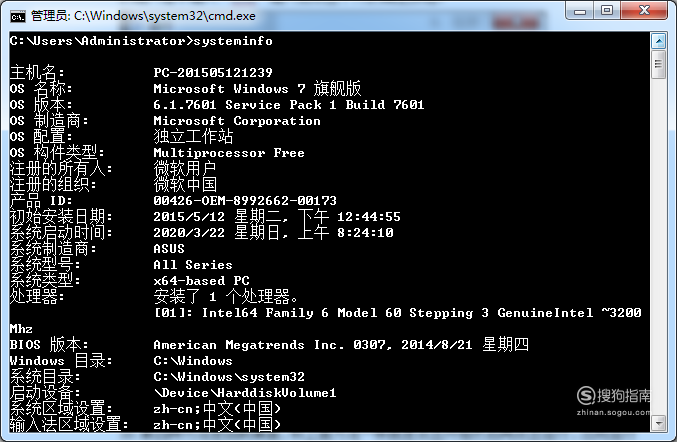This screenshot has width=677, height=442.
Task: Click the Multiprocessor Free value
Action: click(x=229, y=153)
